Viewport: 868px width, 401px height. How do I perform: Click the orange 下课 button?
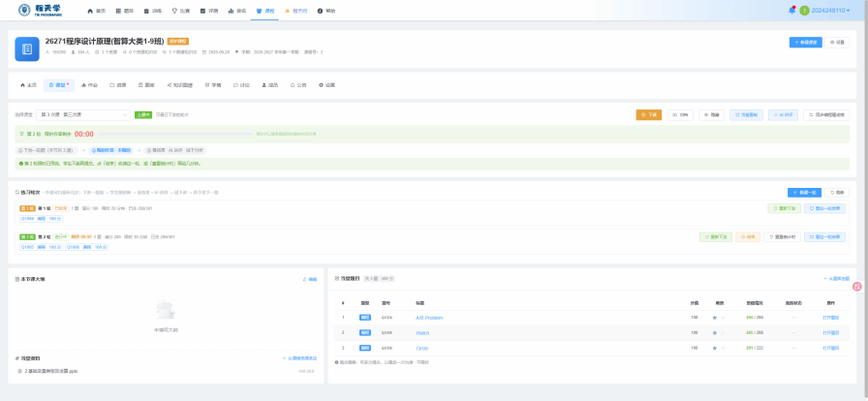[x=649, y=114]
